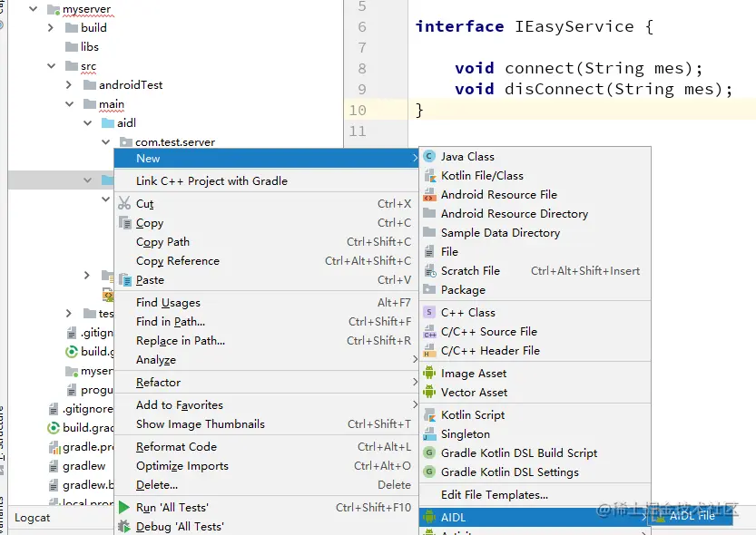Click the Paste clipboard icon
The width and height of the screenshot is (756, 535).
125,280
